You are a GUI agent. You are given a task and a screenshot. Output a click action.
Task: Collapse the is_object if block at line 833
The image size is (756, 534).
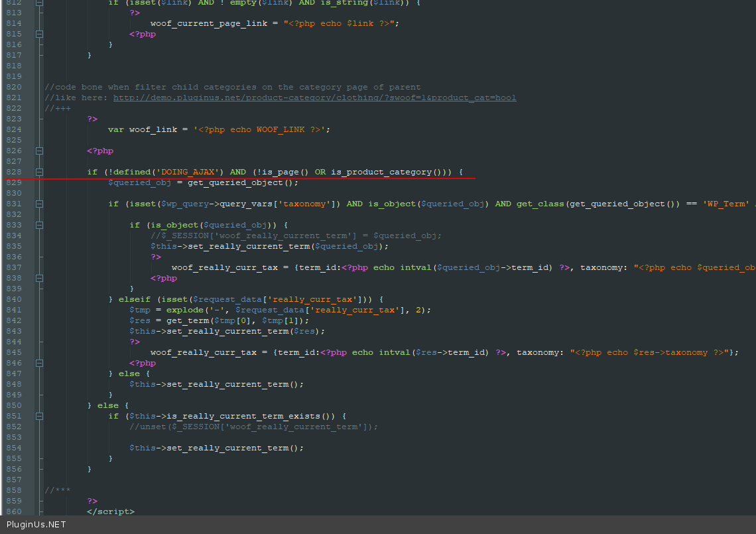pyautogui.click(x=40, y=225)
